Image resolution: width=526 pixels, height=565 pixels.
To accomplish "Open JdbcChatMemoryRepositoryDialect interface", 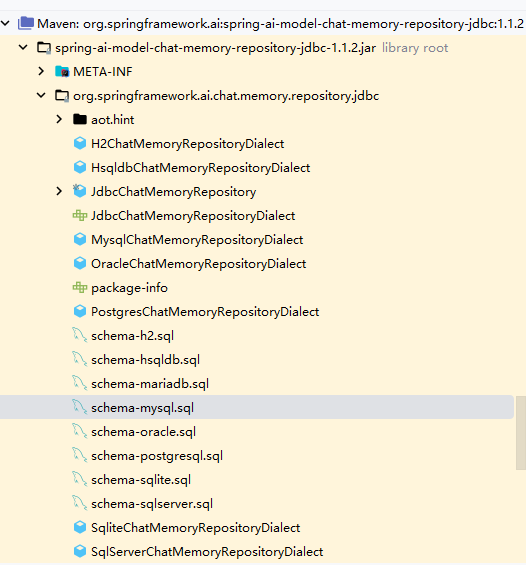I will pos(193,216).
